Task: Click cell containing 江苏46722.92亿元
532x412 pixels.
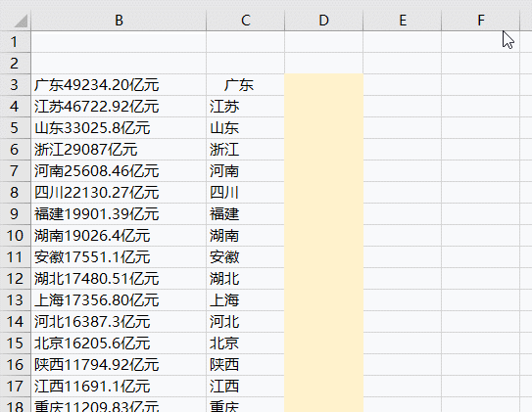Action: coord(119,107)
